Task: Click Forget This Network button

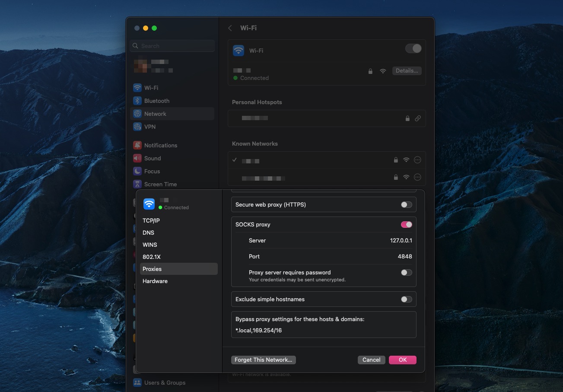Action: coord(263,360)
